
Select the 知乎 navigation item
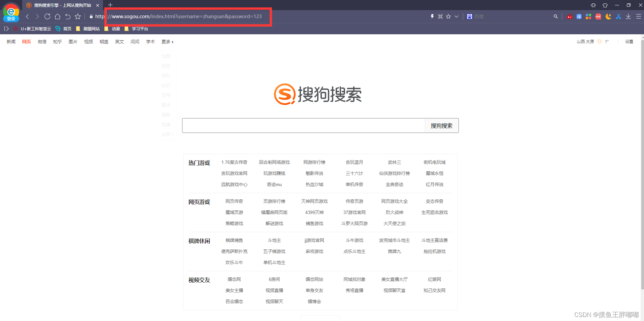(x=58, y=42)
